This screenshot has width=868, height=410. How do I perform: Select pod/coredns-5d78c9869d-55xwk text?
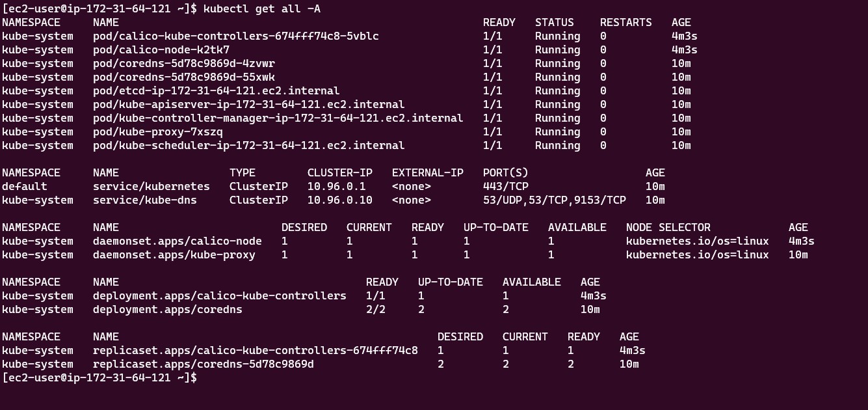pos(184,77)
